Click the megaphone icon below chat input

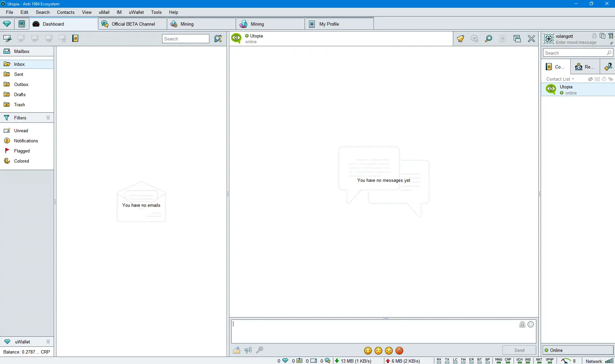click(x=248, y=350)
